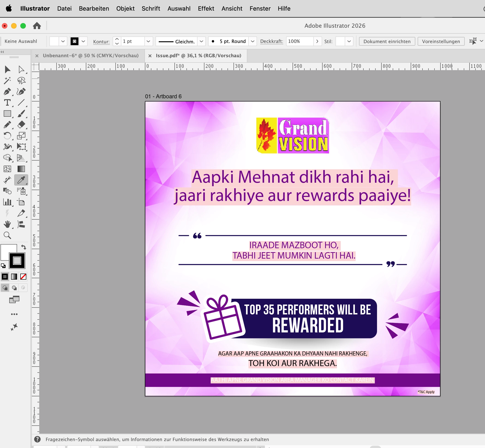Collapse the toolbar with double chevron
485x448 pixels.
point(3,52)
